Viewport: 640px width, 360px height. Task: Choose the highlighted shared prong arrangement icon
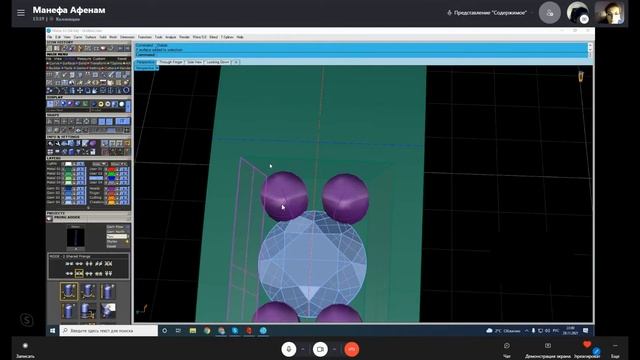[x=79, y=273]
